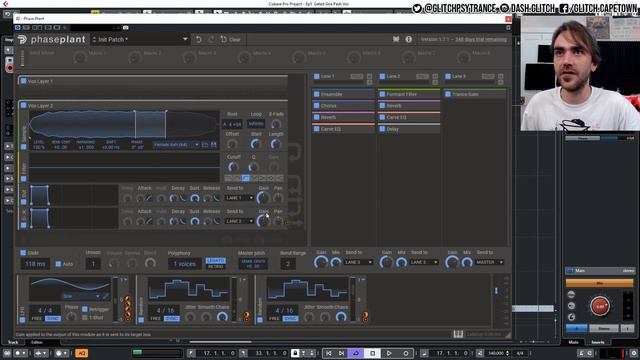Toggle cycle loop in transport
Image resolution: width=640 pixels, height=360 pixels.
click(x=356, y=353)
